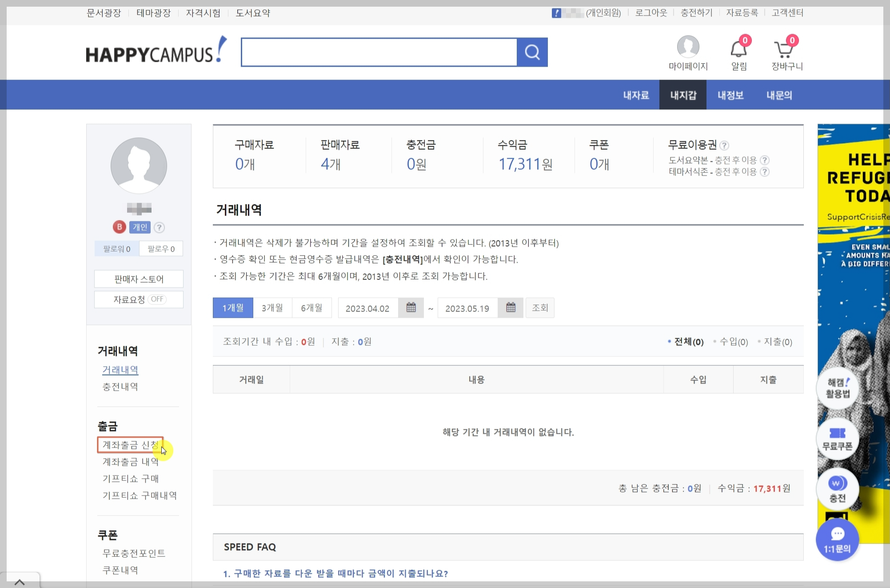Click the magnifier search button
890x588 pixels.
[532, 52]
